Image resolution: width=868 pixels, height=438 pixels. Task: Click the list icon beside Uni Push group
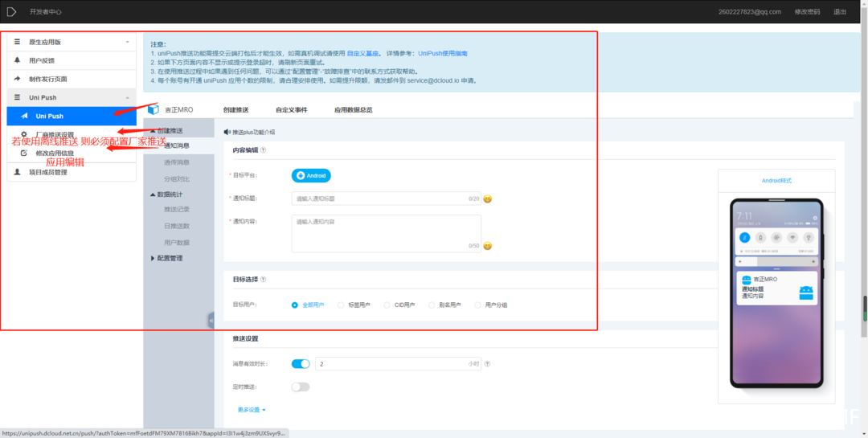pyautogui.click(x=17, y=97)
